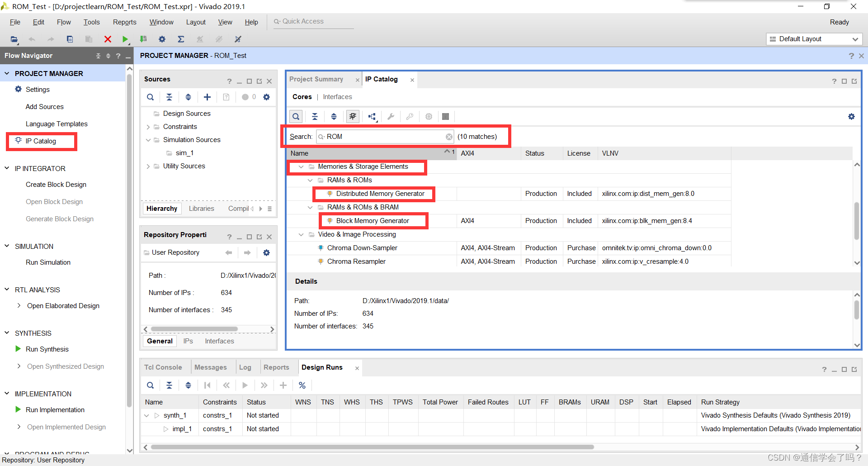Click the Flow Navigator vertical scrollbar
The height and width of the screenshot is (466, 868).
click(x=130, y=240)
